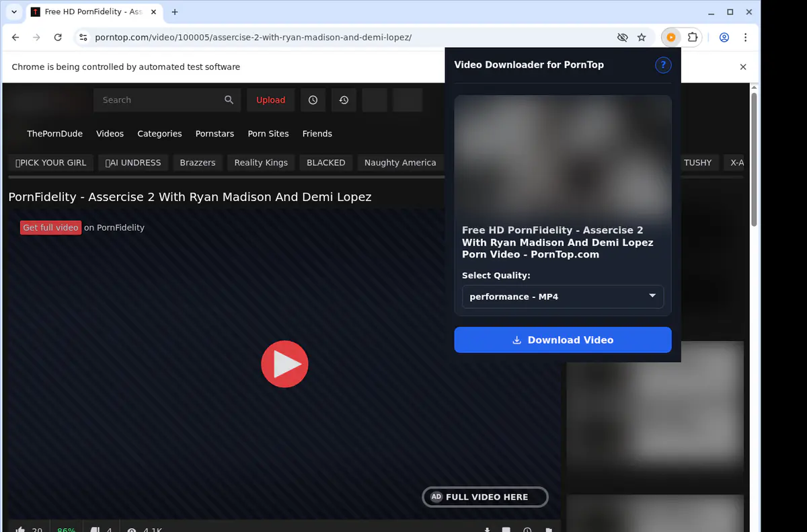Reload the current page

pyautogui.click(x=58, y=38)
